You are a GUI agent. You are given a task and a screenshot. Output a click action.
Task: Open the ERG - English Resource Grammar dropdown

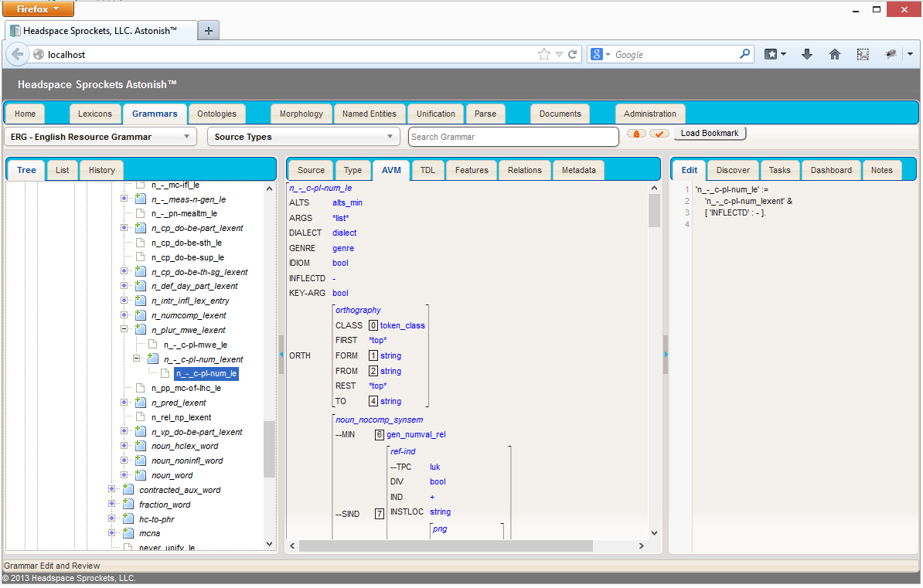point(100,137)
